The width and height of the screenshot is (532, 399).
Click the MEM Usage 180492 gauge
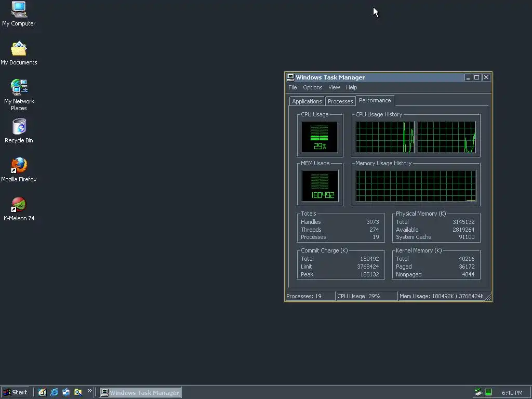320,186
